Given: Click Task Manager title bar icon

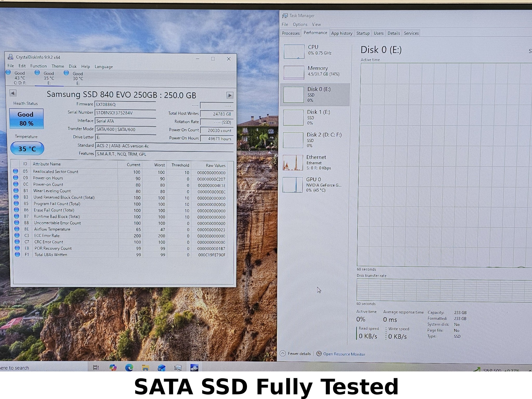Looking at the screenshot, I should coord(285,16).
